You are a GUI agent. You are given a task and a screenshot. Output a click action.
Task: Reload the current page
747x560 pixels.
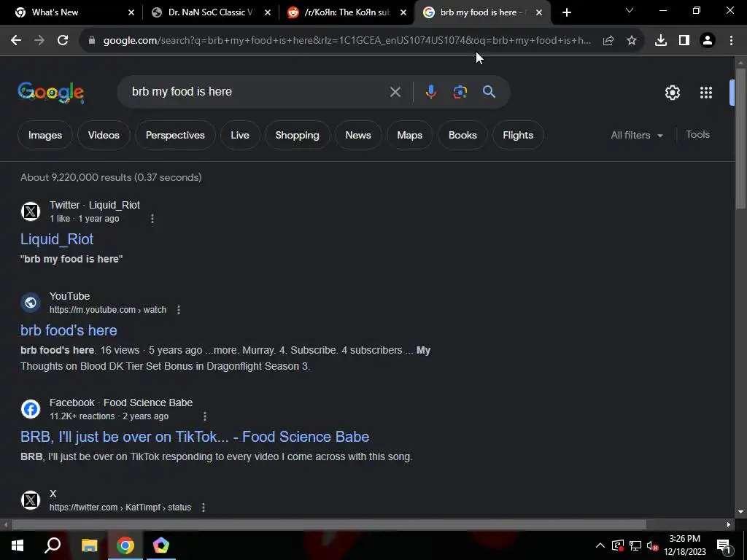click(63, 41)
